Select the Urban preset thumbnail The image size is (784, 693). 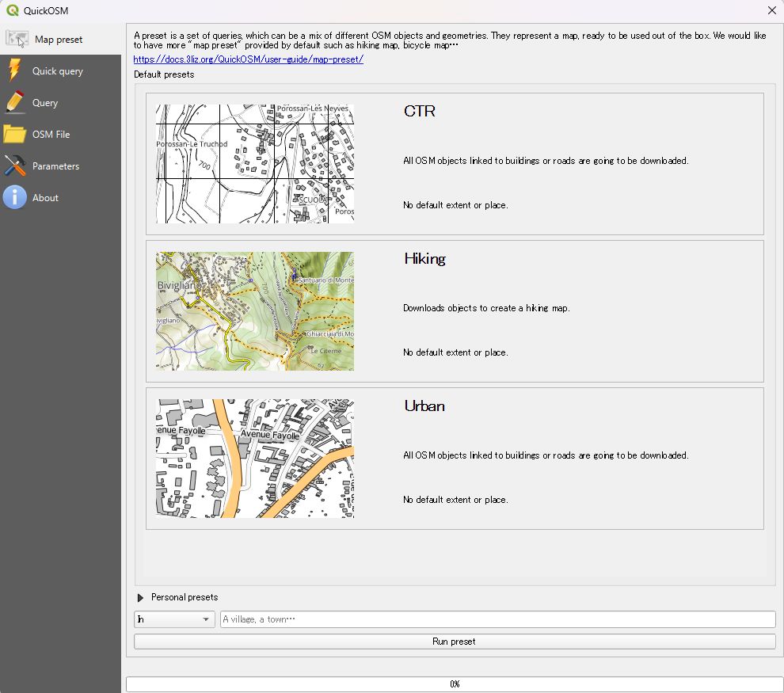255,458
